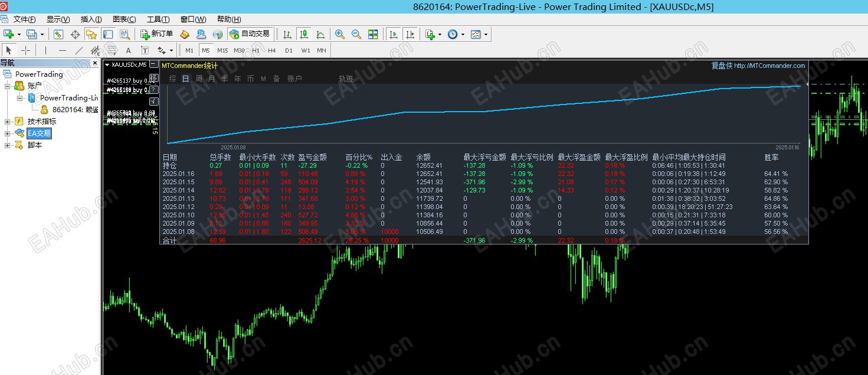This screenshot has height=375, width=868.
Task: Toggle the Navigator star-folder icon
Action: 91,34
